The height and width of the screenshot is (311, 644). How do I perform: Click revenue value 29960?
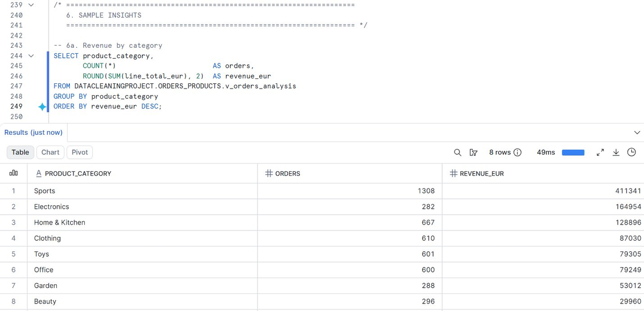point(630,301)
